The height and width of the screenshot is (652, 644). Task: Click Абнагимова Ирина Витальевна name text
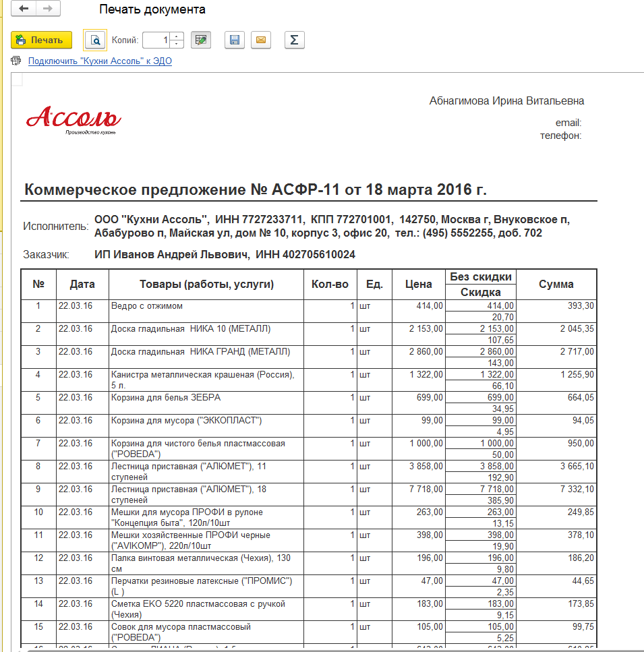point(506,101)
